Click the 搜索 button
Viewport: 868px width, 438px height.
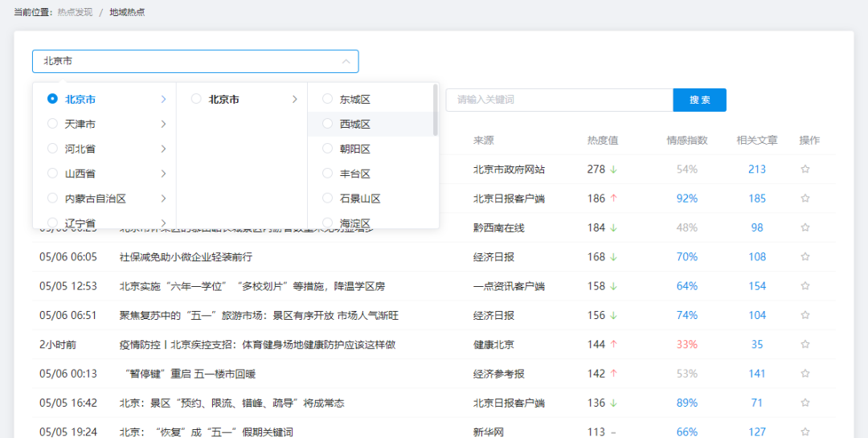tap(700, 100)
